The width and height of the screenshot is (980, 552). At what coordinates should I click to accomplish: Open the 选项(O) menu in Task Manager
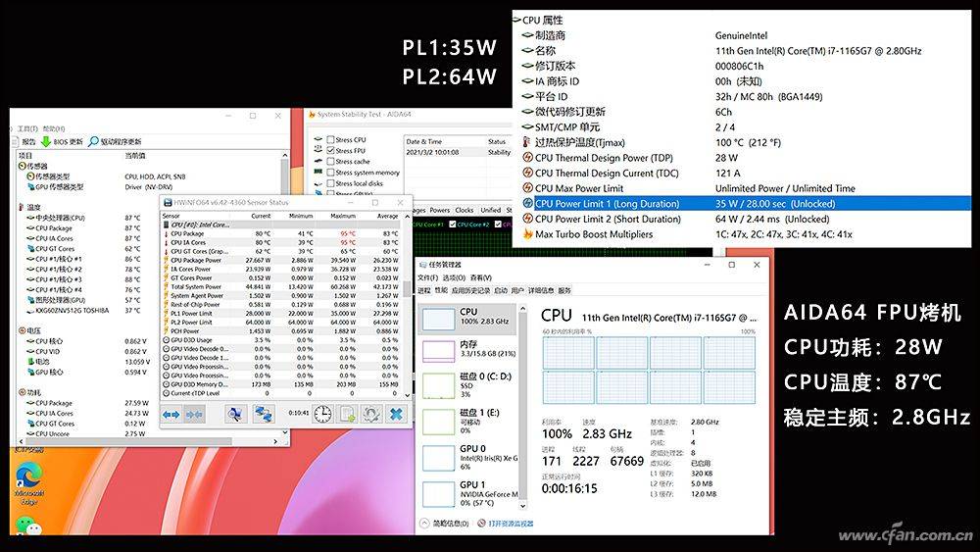pos(454,277)
